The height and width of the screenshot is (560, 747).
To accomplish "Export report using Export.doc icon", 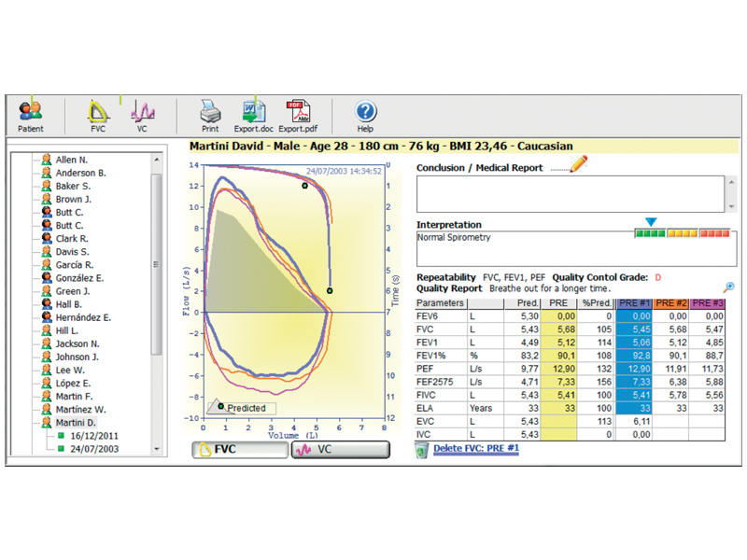I will (252, 116).
